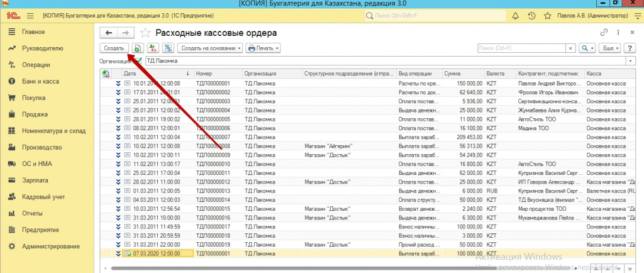Select the RUB currency cell

point(500,191)
